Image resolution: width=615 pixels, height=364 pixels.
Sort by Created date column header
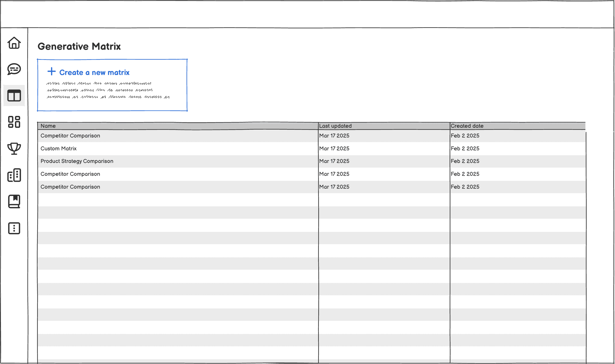[x=467, y=126]
